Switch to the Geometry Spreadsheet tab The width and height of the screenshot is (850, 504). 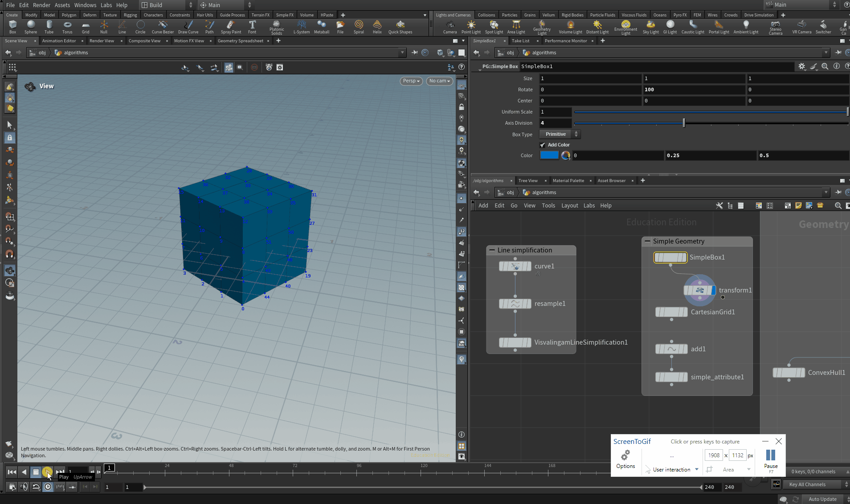(x=241, y=41)
